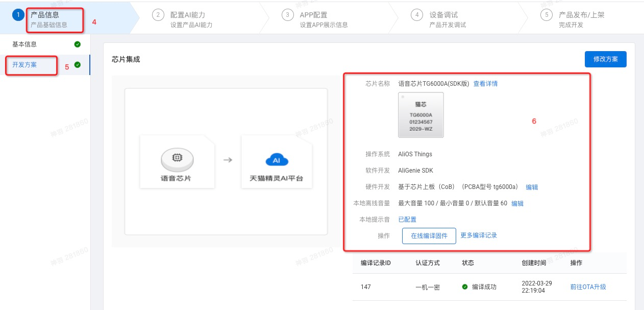Screen dimensions: 644x310
Task: Click the AliGenie SDK value
Action: 415,171
